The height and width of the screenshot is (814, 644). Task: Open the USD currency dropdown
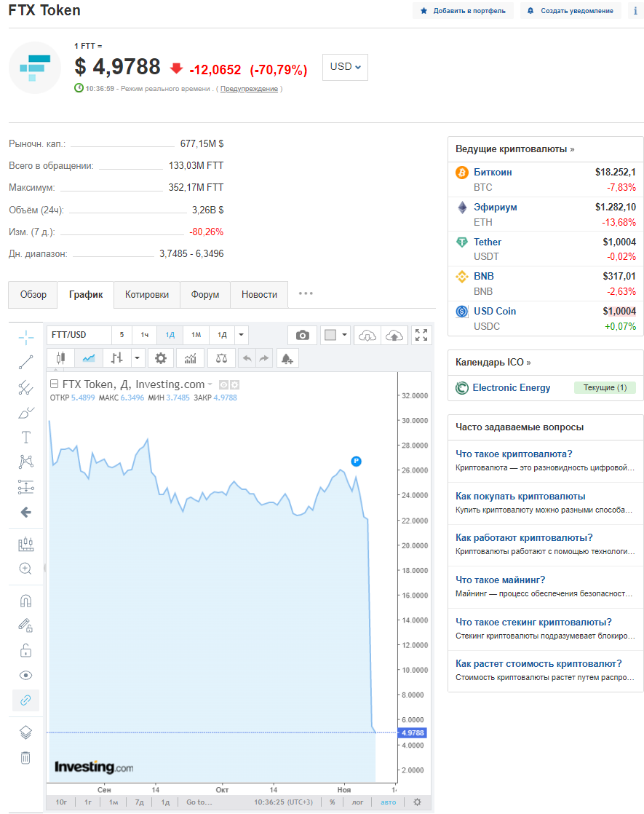click(345, 67)
